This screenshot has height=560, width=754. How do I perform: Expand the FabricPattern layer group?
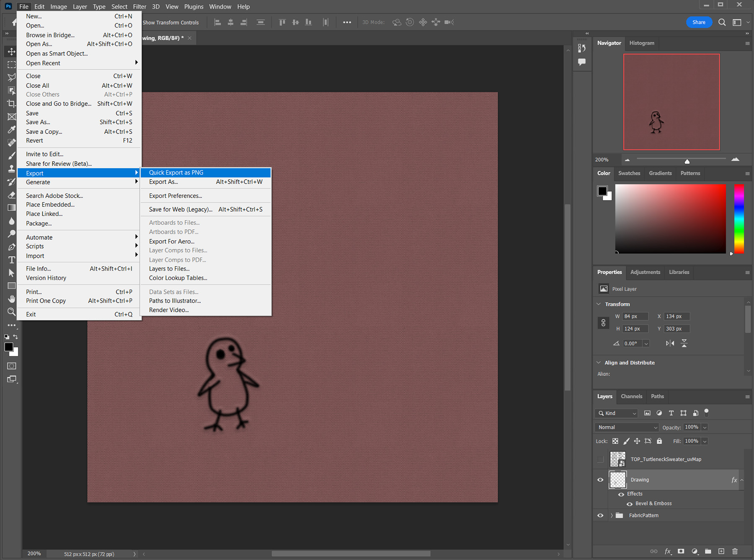[x=612, y=515]
